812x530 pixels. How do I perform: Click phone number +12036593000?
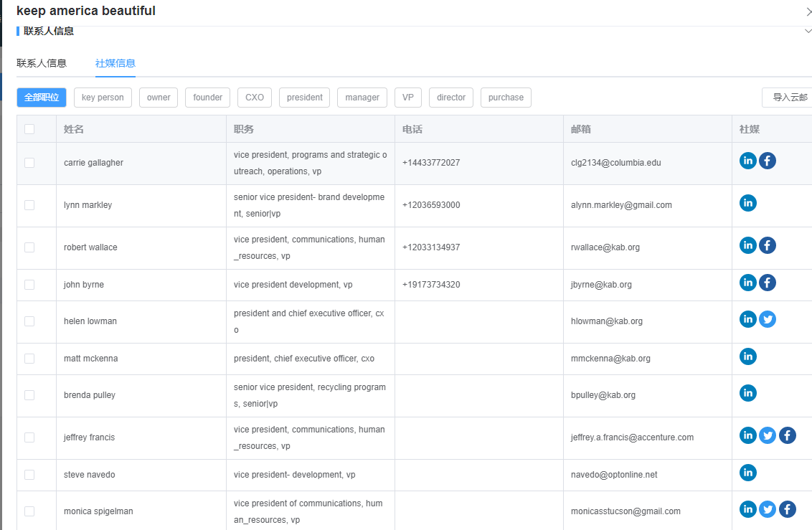click(431, 205)
